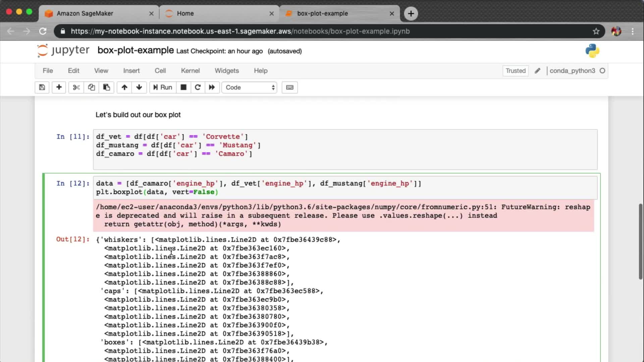The height and width of the screenshot is (362, 644).
Task: Open the cell type Code dropdown
Action: pyautogui.click(x=249, y=87)
